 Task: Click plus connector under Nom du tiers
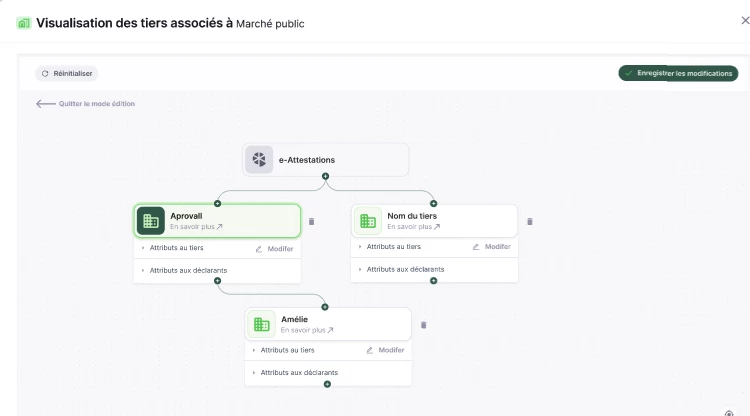[x=433, y=281]
